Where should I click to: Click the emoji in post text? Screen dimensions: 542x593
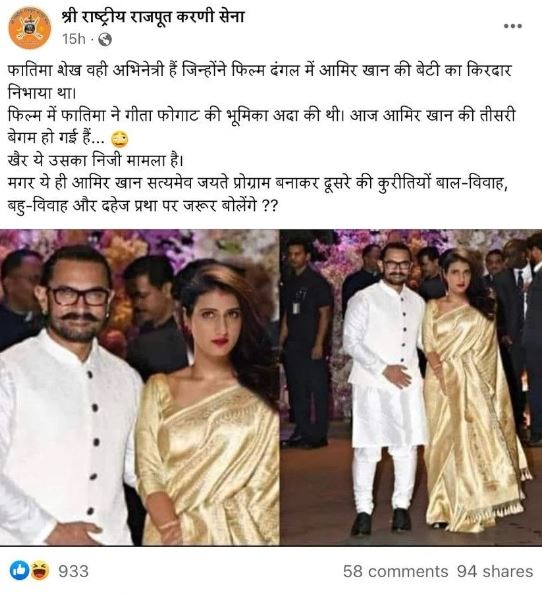tap(120, 140)
